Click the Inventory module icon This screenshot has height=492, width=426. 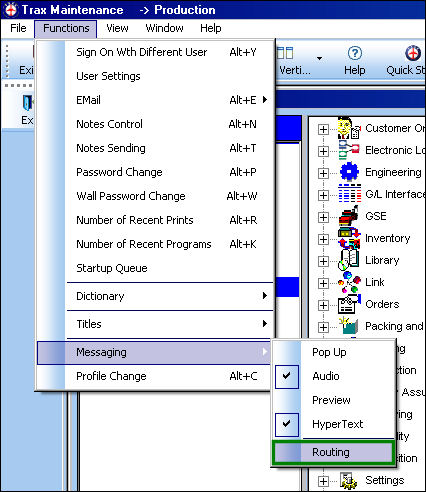tap(349, 238)
